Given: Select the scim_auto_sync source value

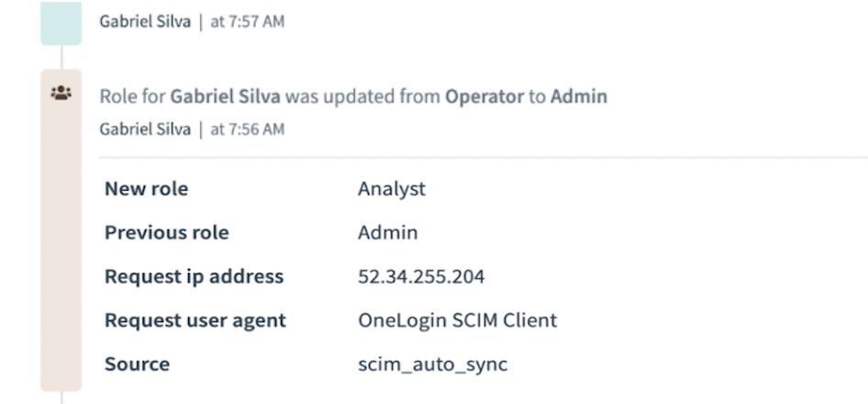Looking at the screenshot, I should 432,365.
